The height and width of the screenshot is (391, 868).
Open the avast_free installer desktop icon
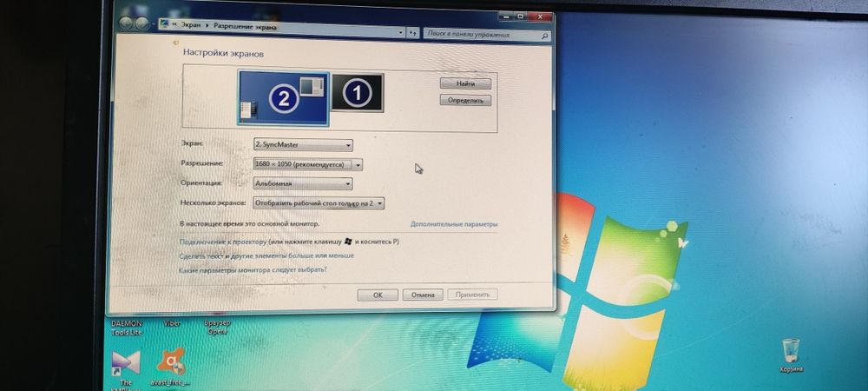coord(171,368)
